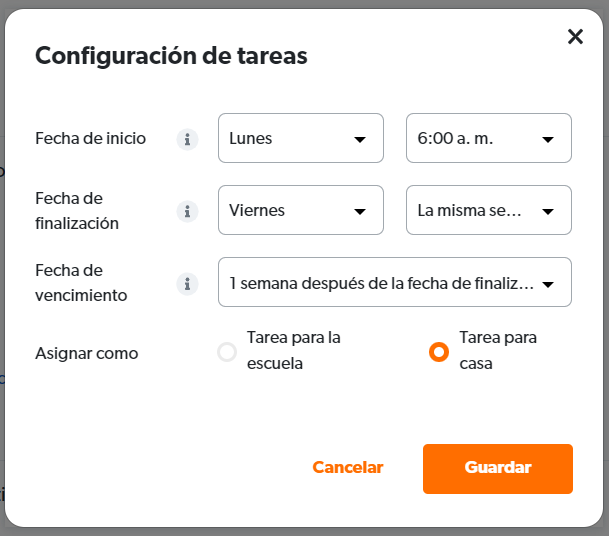This screenshot has height=536, width=609.
Task: Open the Lunes start day dropdown
Action: tap(301, 138)
